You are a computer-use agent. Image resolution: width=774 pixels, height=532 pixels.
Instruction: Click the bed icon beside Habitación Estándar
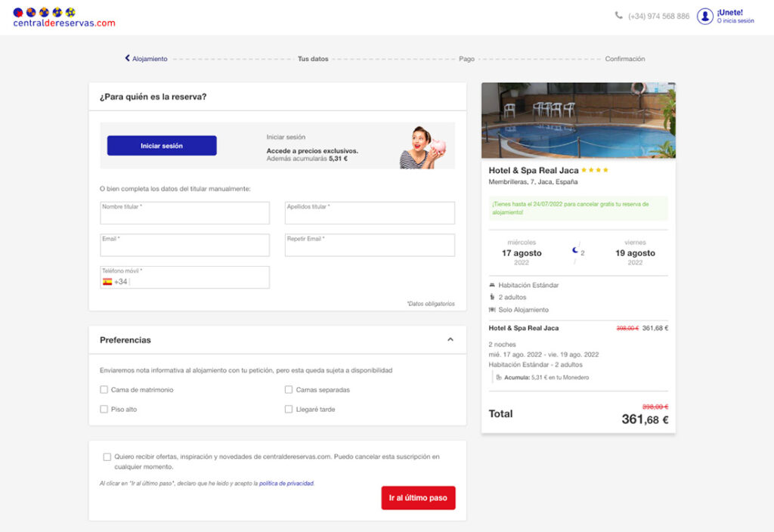pos(491,285)
